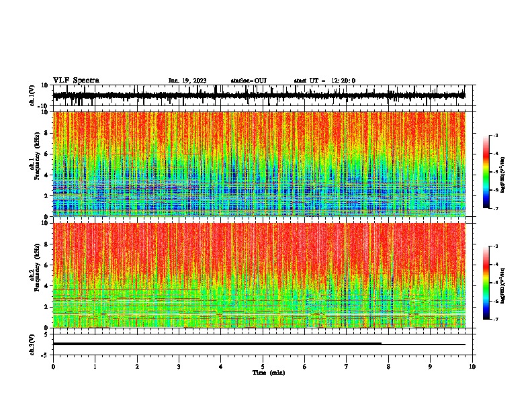
Task: Click the time axis tick label "7"
Action: point(347,367)
